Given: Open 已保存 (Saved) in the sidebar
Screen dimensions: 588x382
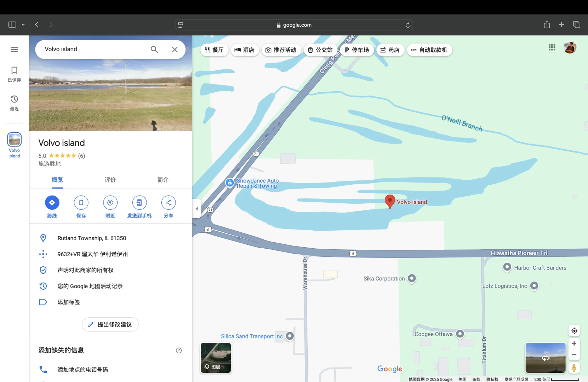Looking at the screenshot, I should pyautogui.click(x=14, y=74).
